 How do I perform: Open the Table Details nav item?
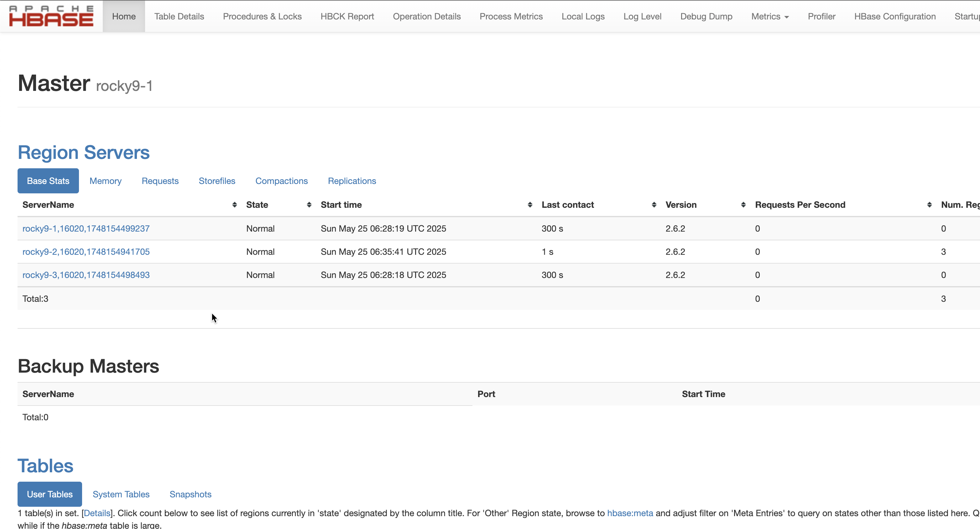[179, 16]
